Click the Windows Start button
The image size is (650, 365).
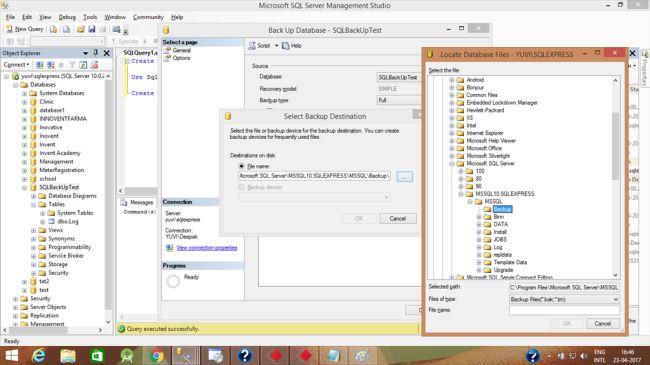11,356
